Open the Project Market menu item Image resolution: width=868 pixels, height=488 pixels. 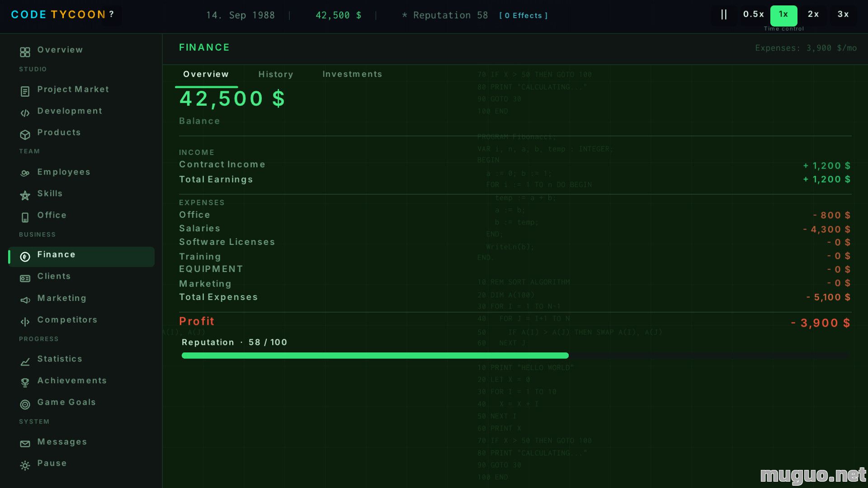pyautogui.click(x=73, y=89)
